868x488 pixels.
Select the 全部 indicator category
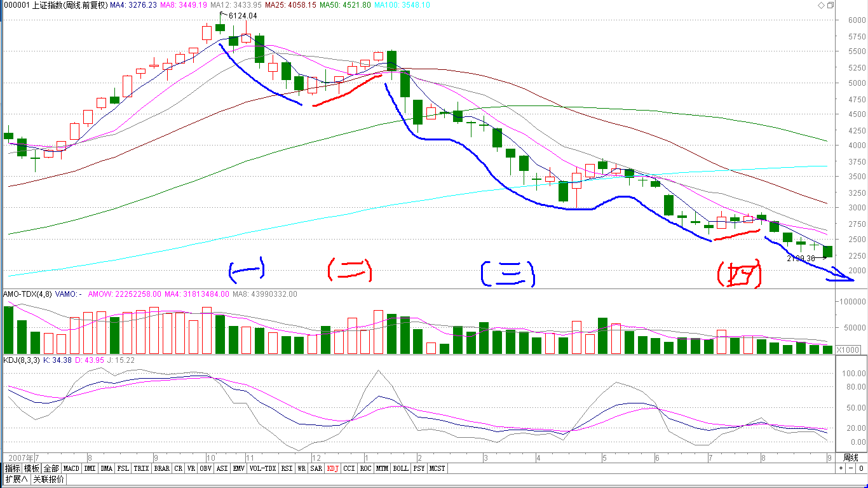tap(51, 468)
